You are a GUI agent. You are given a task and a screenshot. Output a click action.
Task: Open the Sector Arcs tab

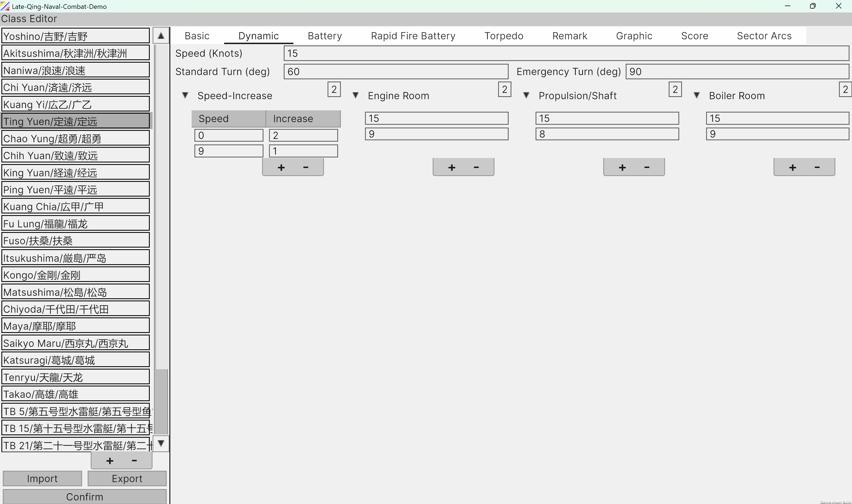tap(764, 36)
